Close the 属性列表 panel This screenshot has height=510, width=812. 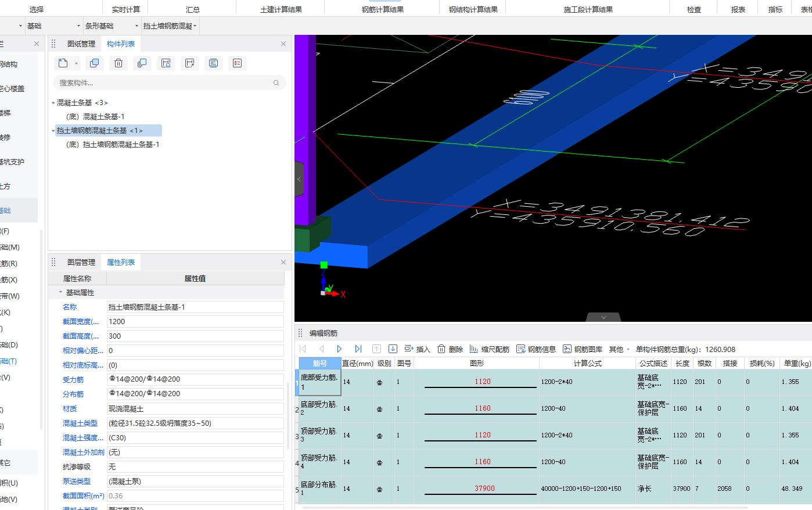click(x=283, y=263)
